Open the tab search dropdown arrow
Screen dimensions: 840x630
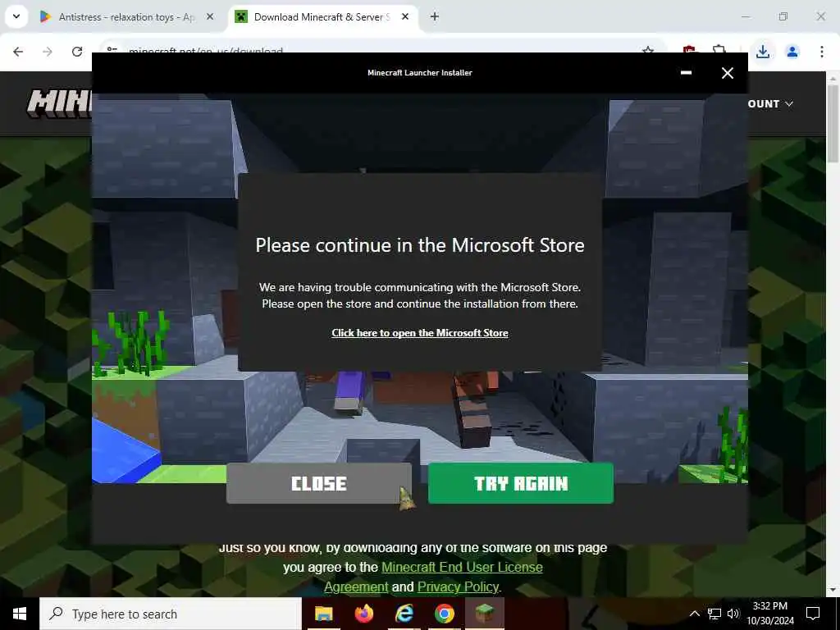pos(16,16)
